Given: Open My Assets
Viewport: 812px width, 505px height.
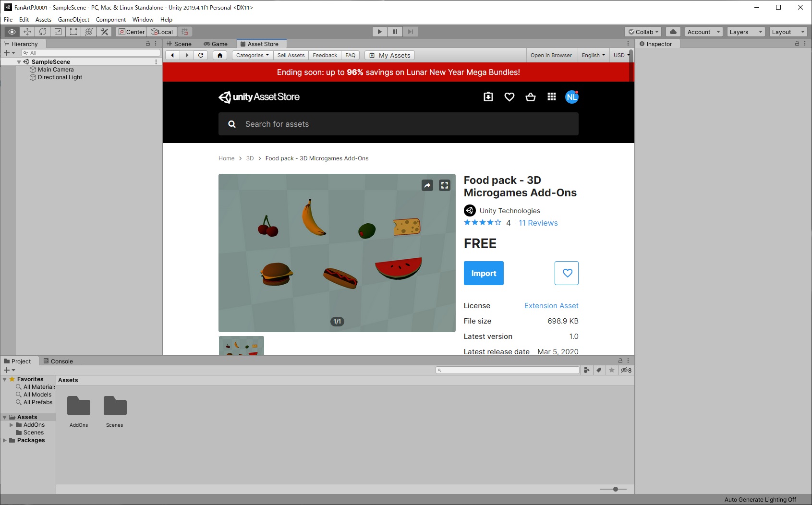Looking at the screenshot, I should [389, 55].
